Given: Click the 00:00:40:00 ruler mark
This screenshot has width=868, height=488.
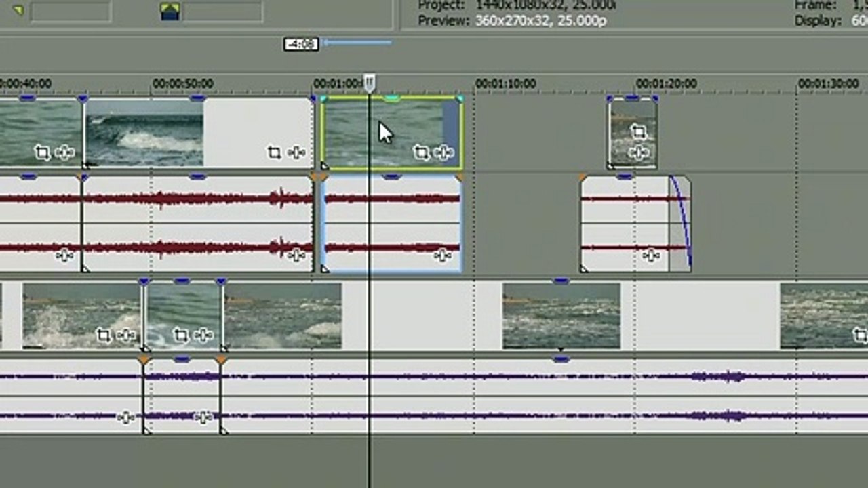Looking at the screenshot, I should coord(25,83).
